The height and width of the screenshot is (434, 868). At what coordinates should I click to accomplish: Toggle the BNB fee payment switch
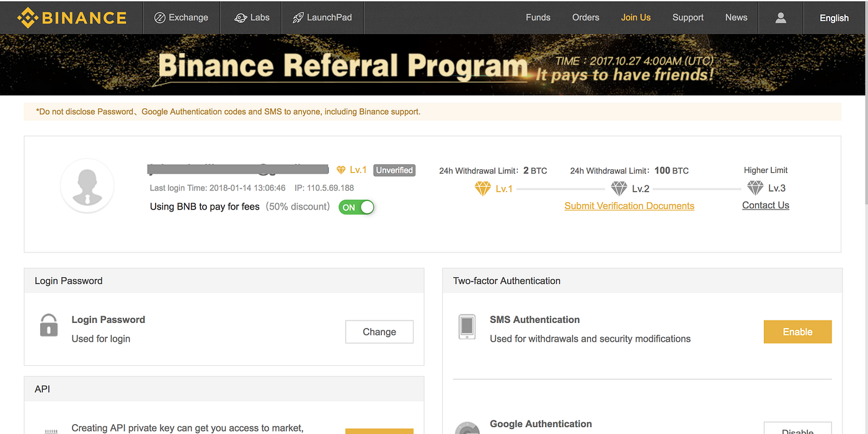coord(356,207)
